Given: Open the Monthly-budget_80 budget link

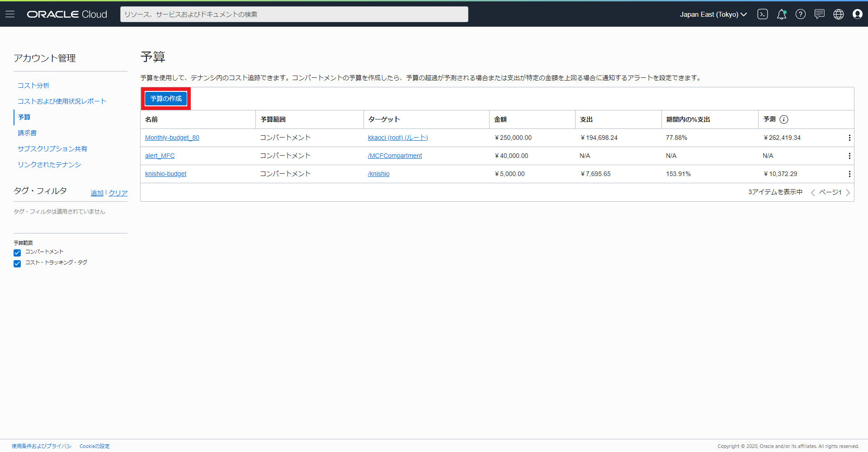Looking at the screenshot, I should 172,138.
